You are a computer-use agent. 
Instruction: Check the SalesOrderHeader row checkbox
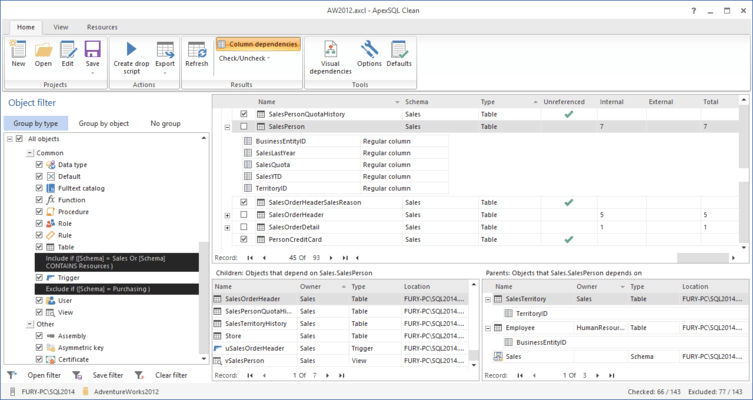click(244, 215)
